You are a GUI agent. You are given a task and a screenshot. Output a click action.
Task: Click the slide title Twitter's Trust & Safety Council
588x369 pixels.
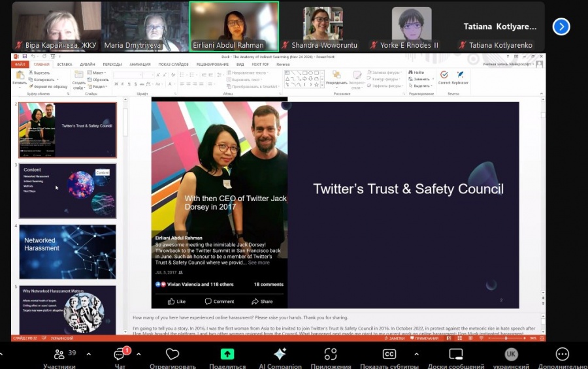[408, 189]
